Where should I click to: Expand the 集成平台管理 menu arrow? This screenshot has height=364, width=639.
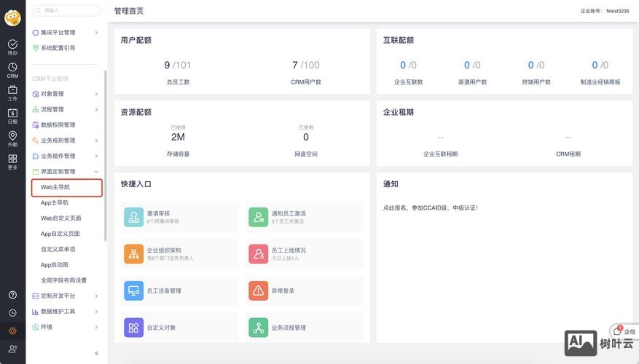pyautogui.click(x=96, y=33)
